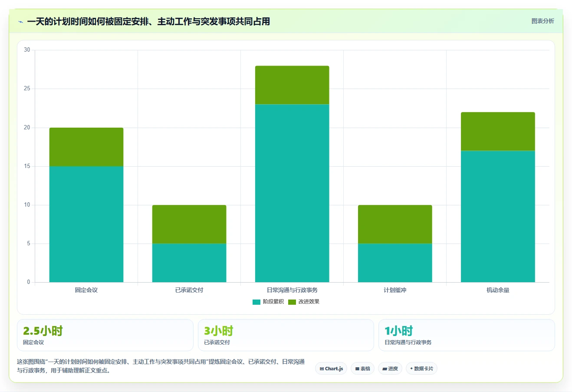Click the 3小时 stat card value
This screenshot has width=572, height=392.
point(219,331)
